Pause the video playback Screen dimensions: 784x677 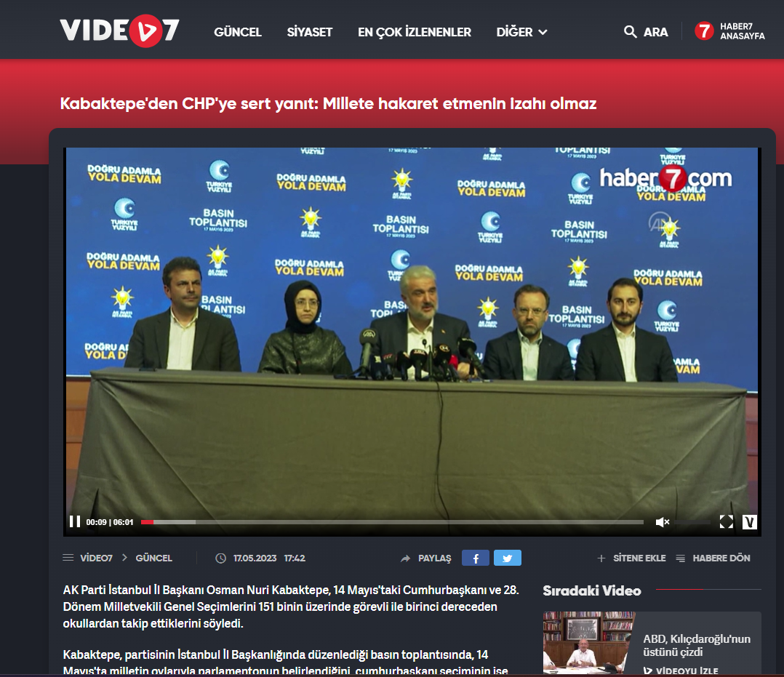(x=74, y=521)
